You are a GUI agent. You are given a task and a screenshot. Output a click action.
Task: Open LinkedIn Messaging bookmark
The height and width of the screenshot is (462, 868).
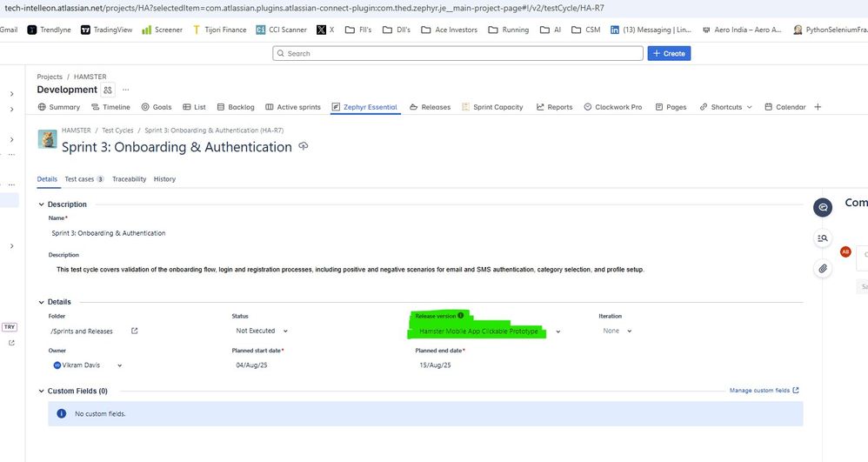[x=651, y=30]
